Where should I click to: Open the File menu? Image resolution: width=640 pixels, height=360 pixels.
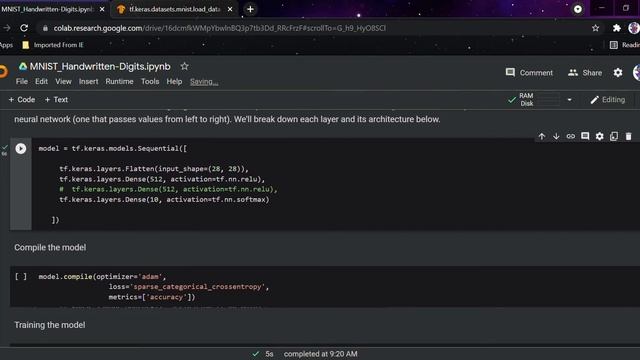pos(22,82)
